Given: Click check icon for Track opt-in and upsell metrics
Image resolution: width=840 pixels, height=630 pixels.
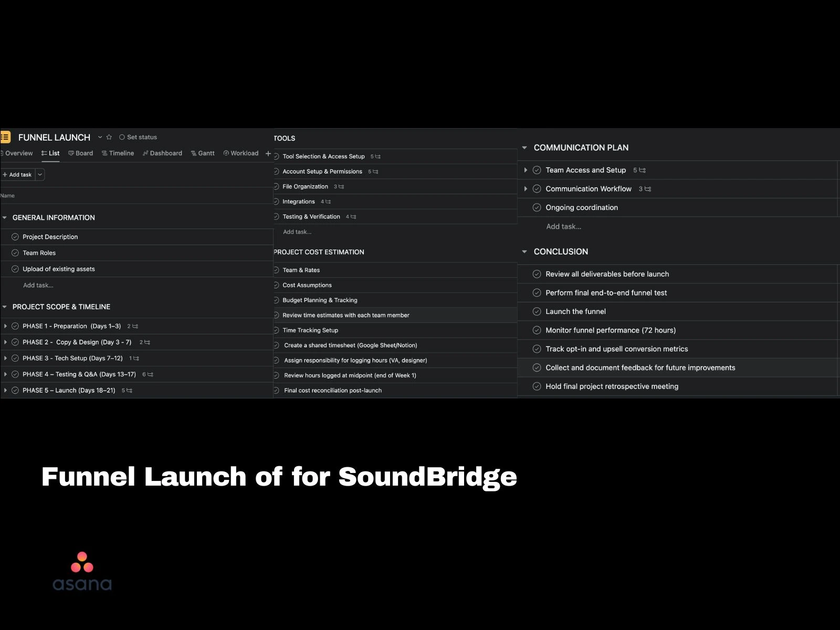Looking at the screenshot, I should pos(537,349).
